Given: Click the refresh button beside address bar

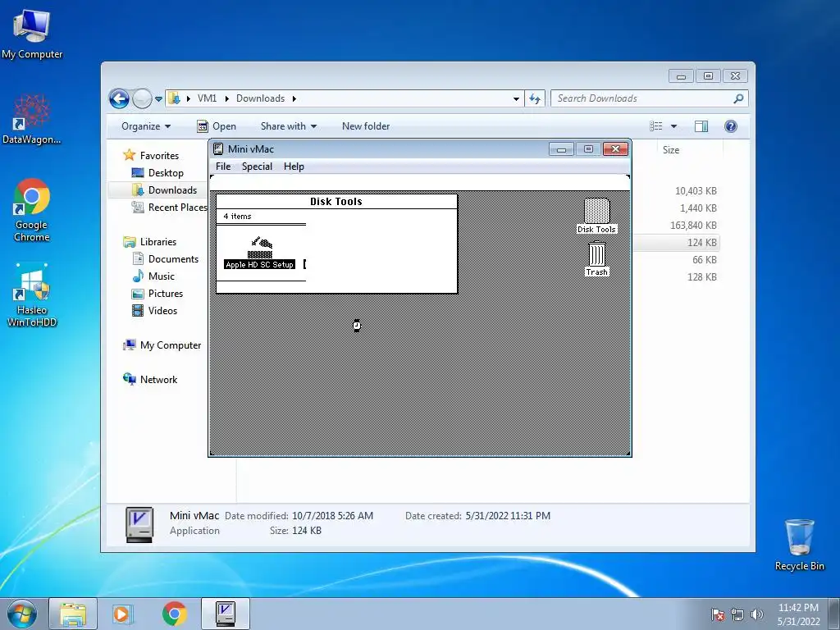Looking at the screenshot, I should (x=535, y=98).
